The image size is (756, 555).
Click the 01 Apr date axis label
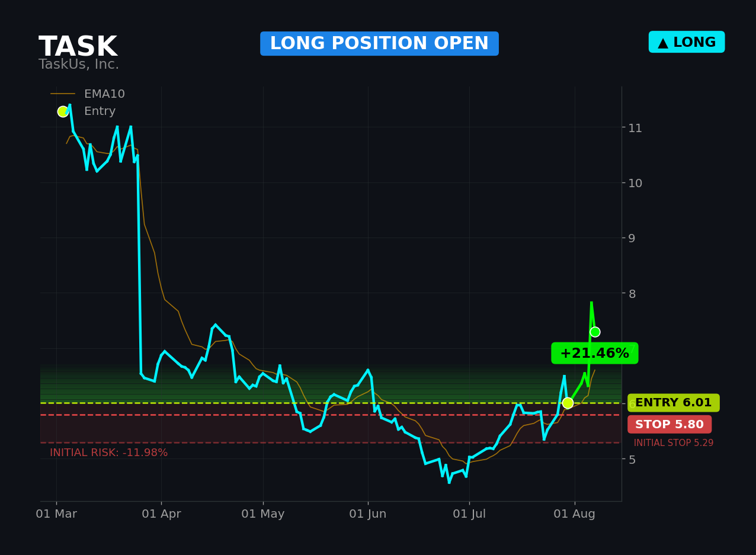161,514
